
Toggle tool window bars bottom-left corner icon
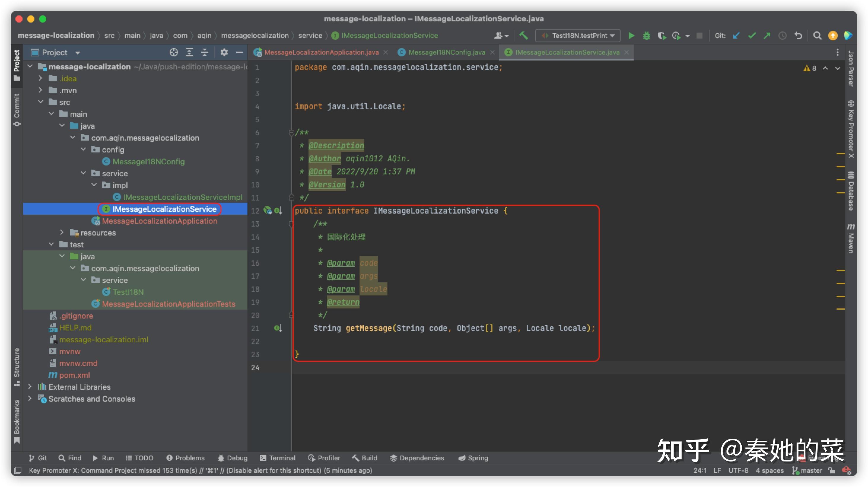coord(18,470)
